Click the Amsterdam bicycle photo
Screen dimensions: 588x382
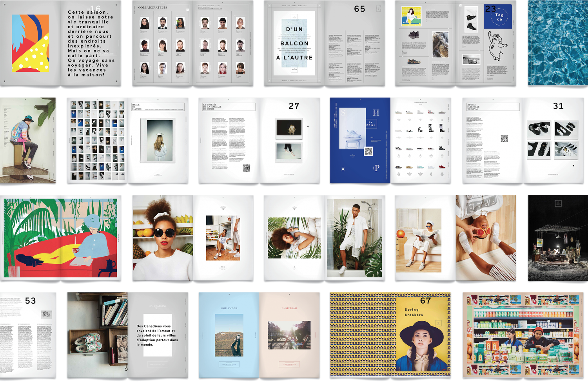click(289, 335)
